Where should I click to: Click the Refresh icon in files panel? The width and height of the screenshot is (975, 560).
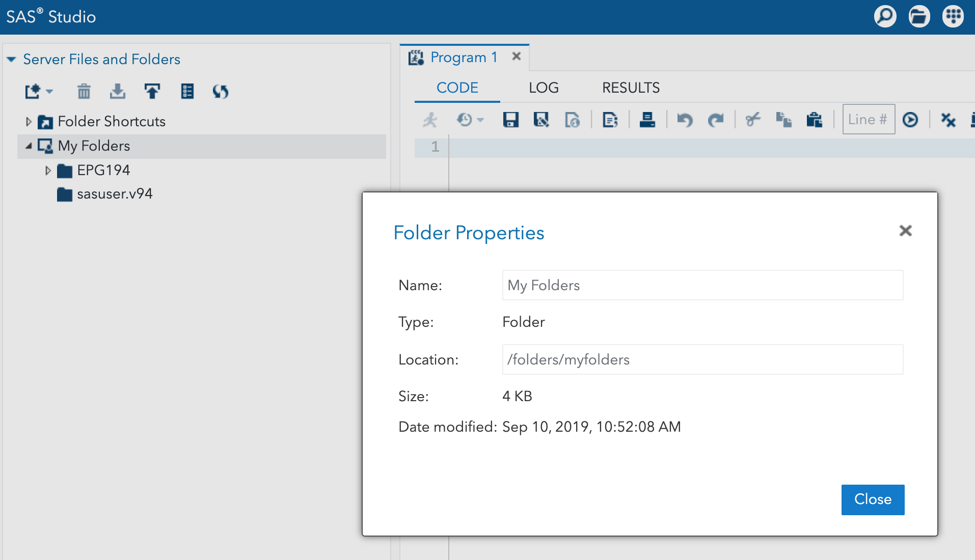[x=220, y=92]
